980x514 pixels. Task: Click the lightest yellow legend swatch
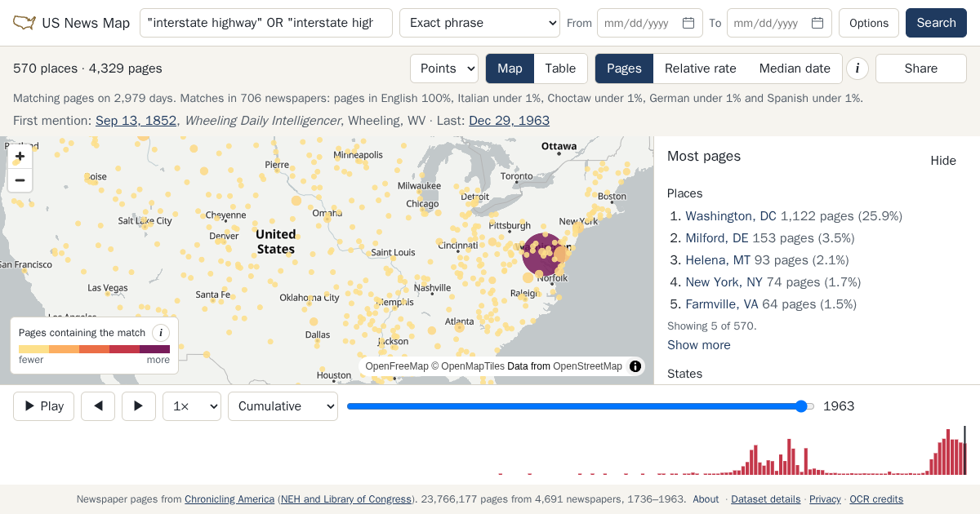point(33,349)
